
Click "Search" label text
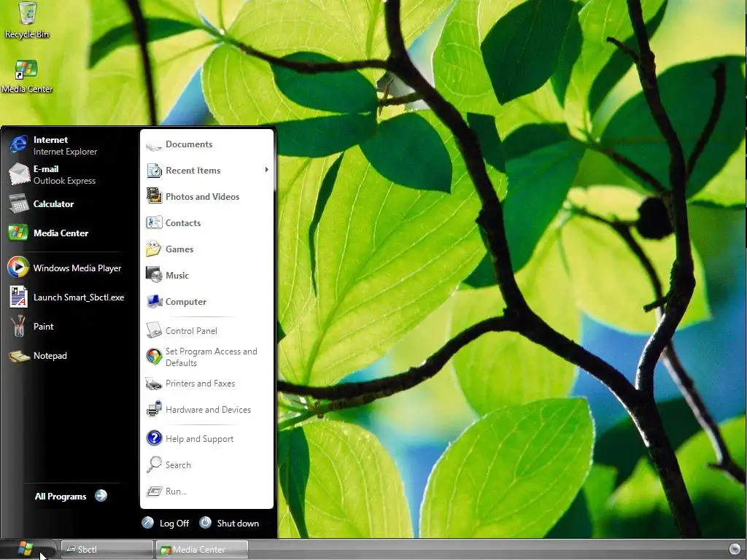pos(178,464)
